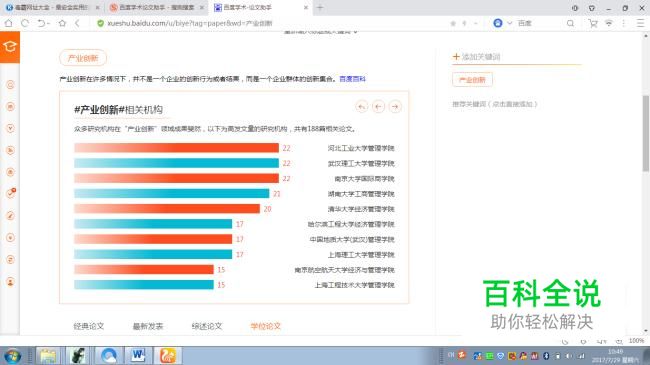Switch to second Baidu Xueshu search tab

tap(157, 7)
